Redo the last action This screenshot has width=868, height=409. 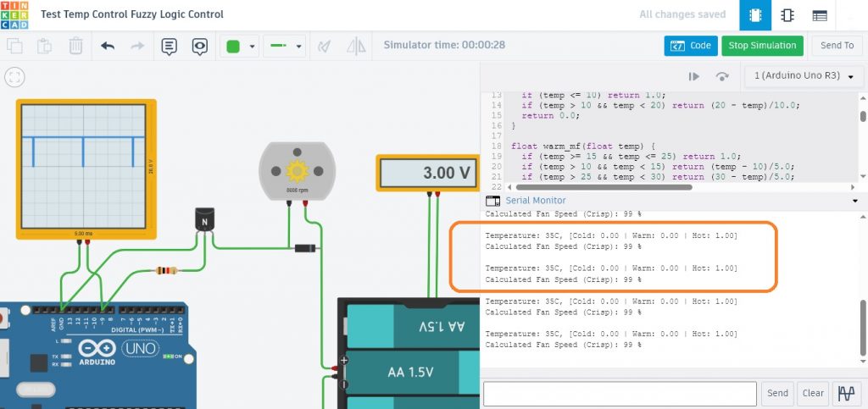click(137, 46)
